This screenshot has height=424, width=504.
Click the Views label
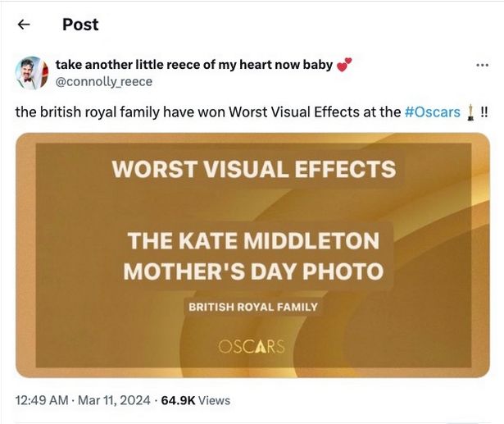pyautogui.click(x=214, y=400)
